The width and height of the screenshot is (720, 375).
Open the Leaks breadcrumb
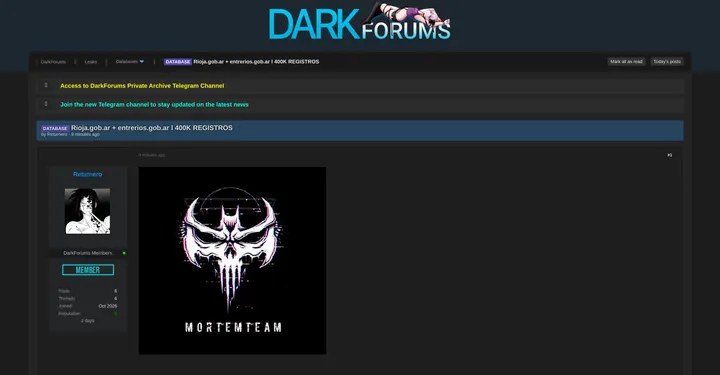click(x=91, y=62)
